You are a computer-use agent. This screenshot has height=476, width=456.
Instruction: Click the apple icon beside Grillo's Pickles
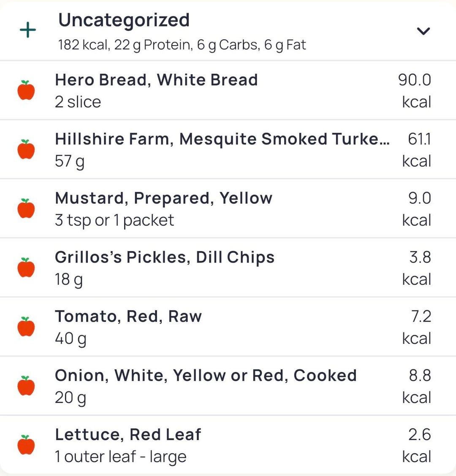click(26, 268)
